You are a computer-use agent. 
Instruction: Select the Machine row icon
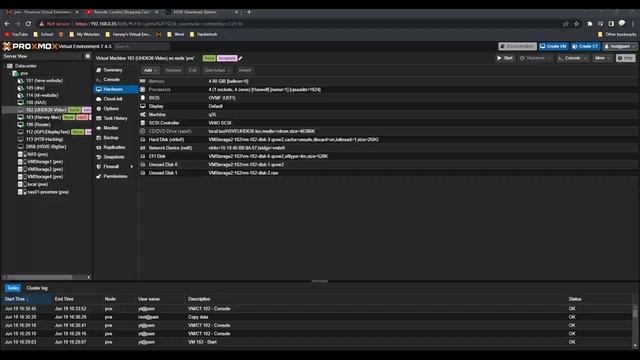pyautogui.click(x=142, y=115)
